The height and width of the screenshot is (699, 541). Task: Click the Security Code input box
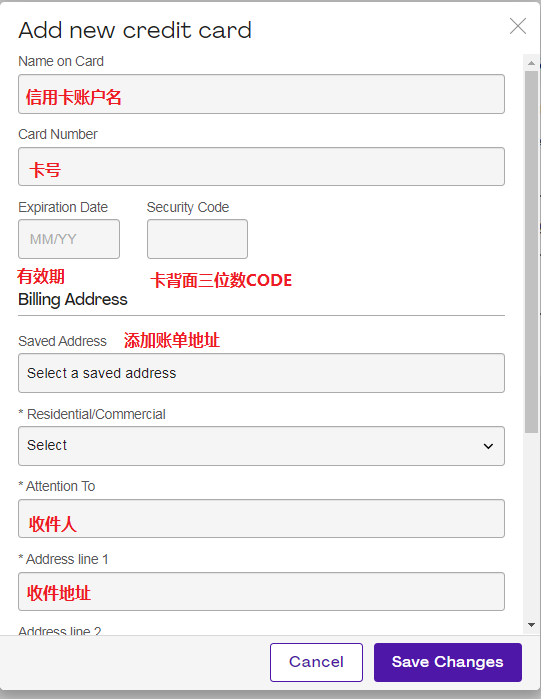[x=197, y=239]
